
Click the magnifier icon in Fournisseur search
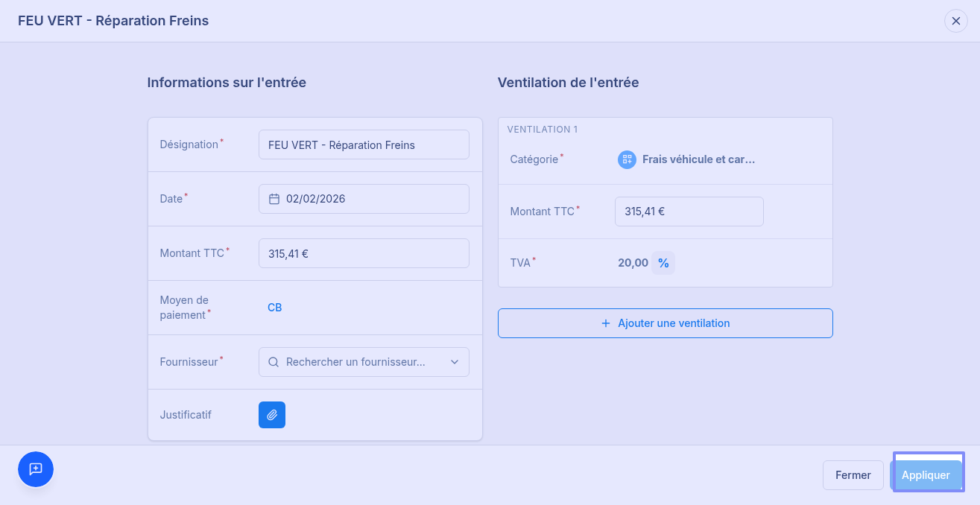click(274, 362)
